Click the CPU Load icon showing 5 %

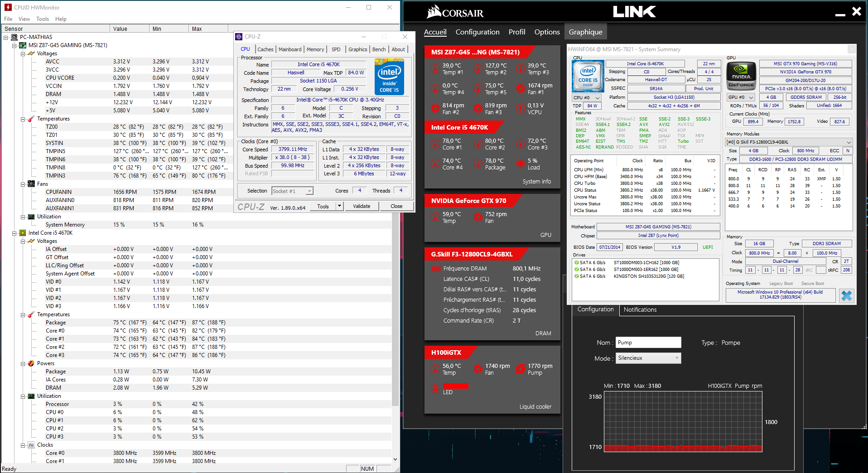coord(521,164)
